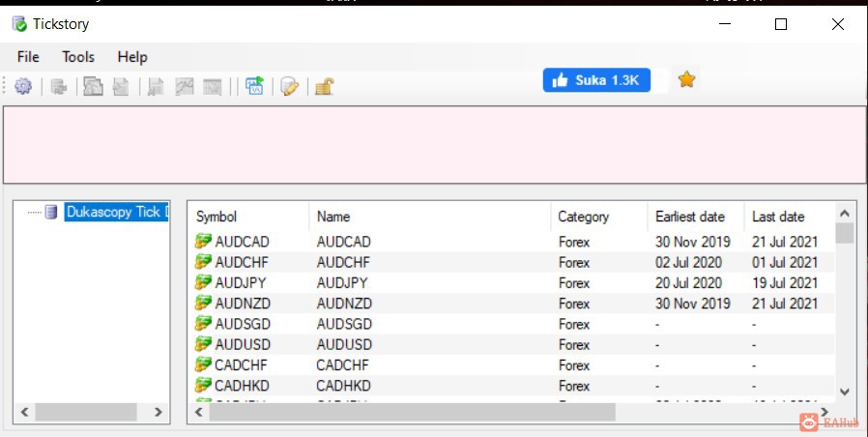Image resolution: width=868 pixels, height=437 pixels.
Task: Open the Tools menu
Action: point(78,57)
